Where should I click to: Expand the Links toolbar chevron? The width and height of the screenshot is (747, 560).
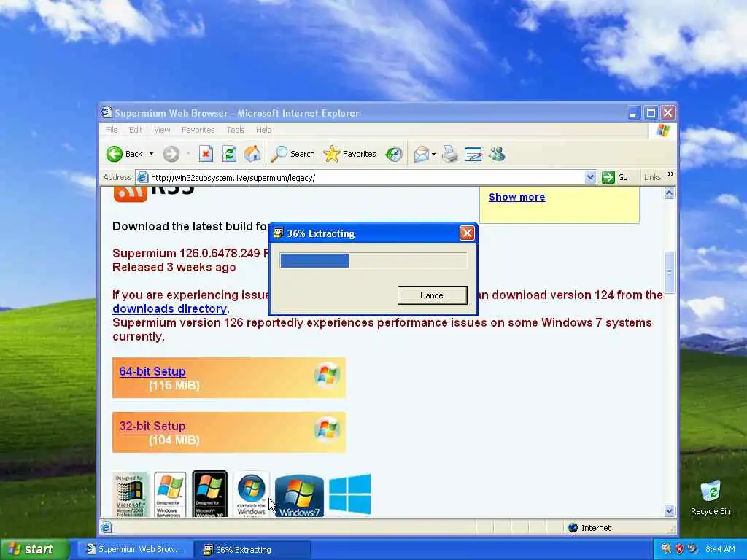(671, 174)
